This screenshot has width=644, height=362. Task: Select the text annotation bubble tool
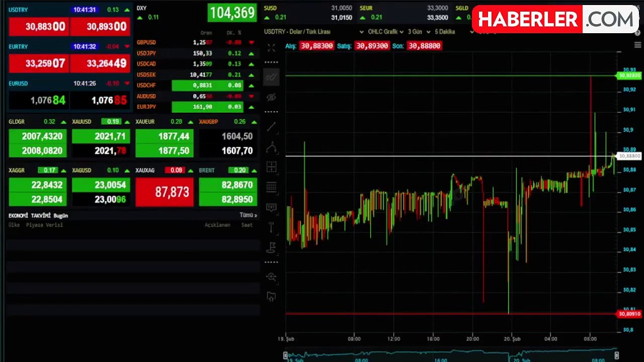[x=271, y=207]
